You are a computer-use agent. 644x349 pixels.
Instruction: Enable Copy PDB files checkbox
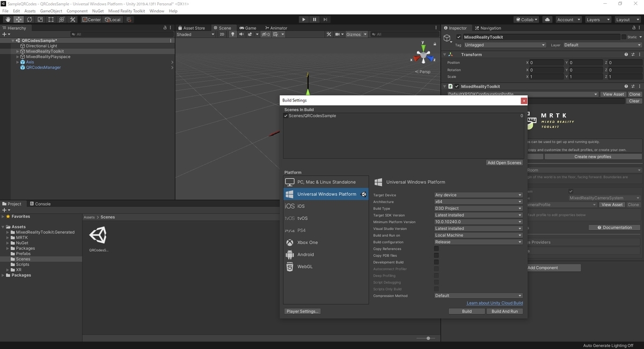pyautogui.click(x=436, y=256)
